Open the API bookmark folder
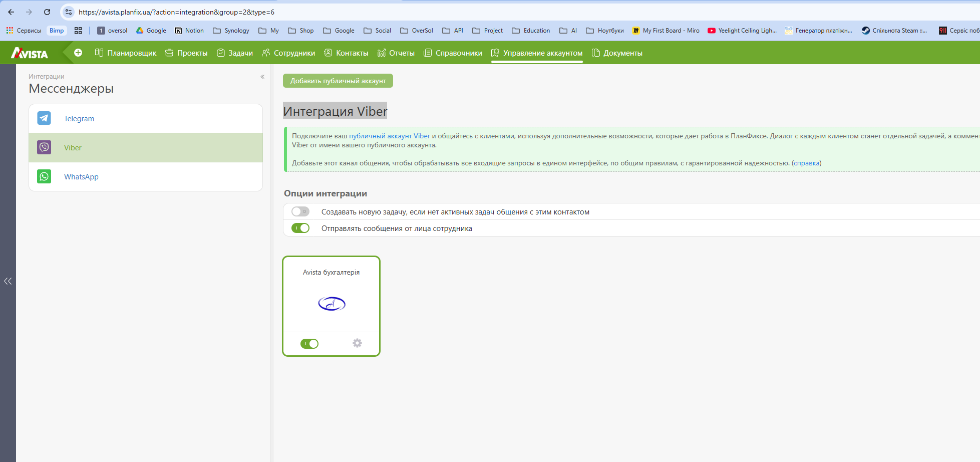 [453, 31]
